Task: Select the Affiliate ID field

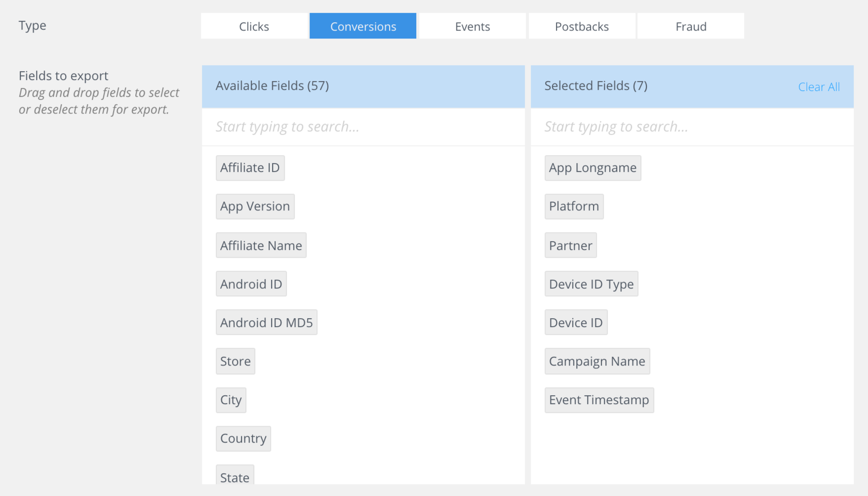Action: [250, 167]
